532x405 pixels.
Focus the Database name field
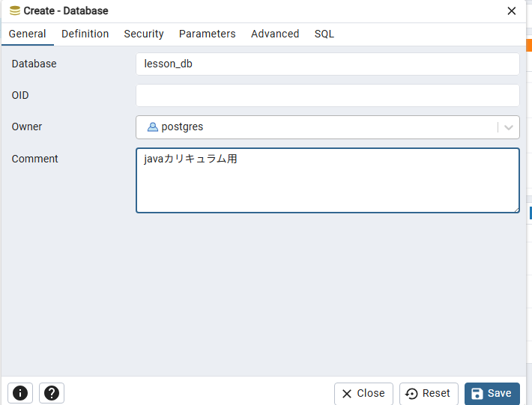(327, 64)
